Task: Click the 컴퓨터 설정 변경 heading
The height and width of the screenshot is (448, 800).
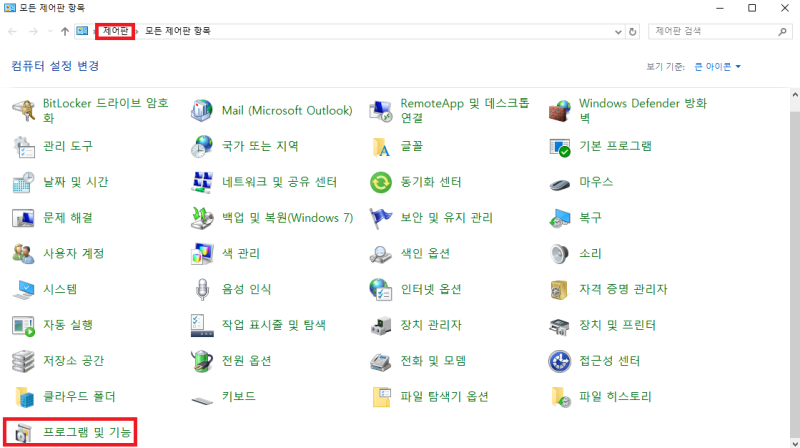Action: click(x=55, y=66)
